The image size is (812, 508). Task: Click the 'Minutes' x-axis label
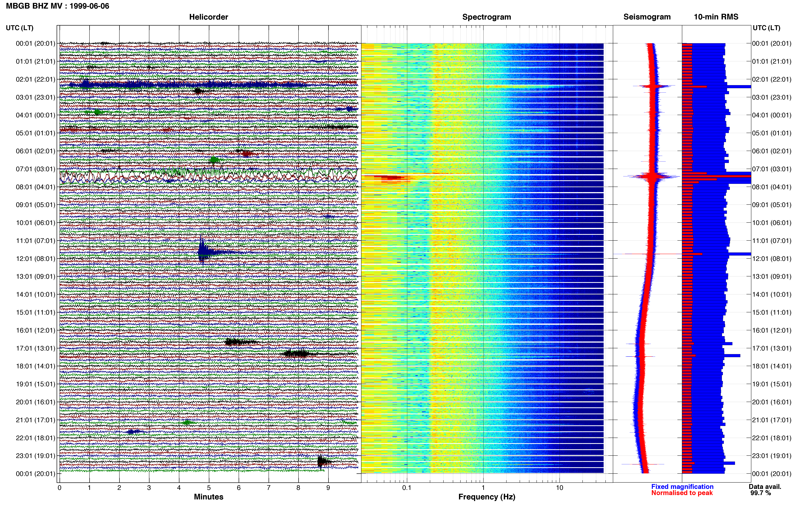209,497
